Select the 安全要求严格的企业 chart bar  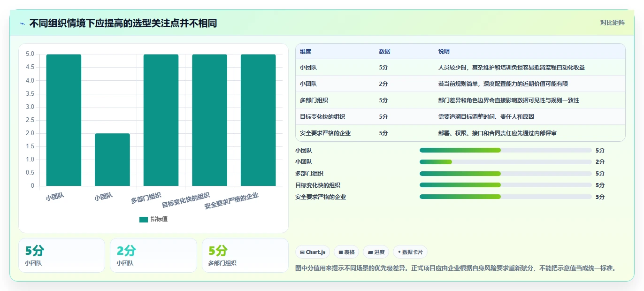coord(258,120)
